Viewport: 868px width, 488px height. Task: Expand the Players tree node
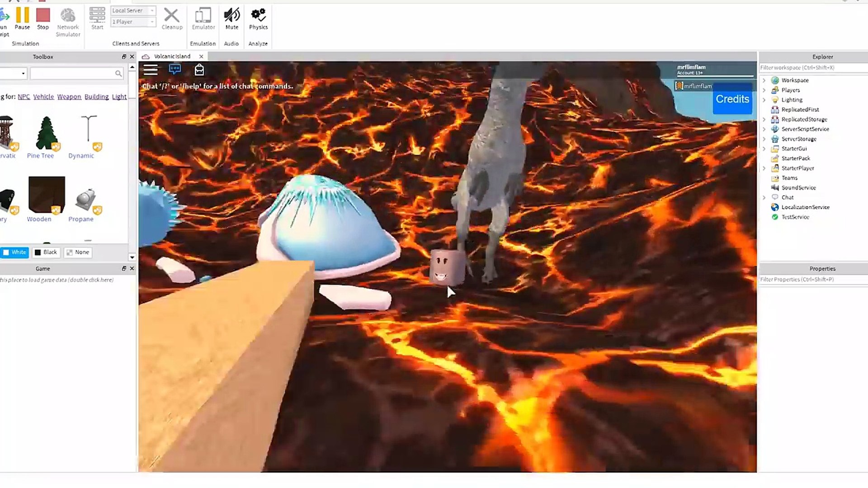[764, 90]
